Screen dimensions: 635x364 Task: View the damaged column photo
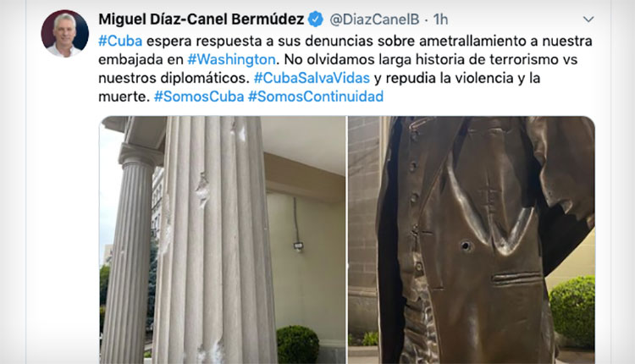(x=223, y=240)
